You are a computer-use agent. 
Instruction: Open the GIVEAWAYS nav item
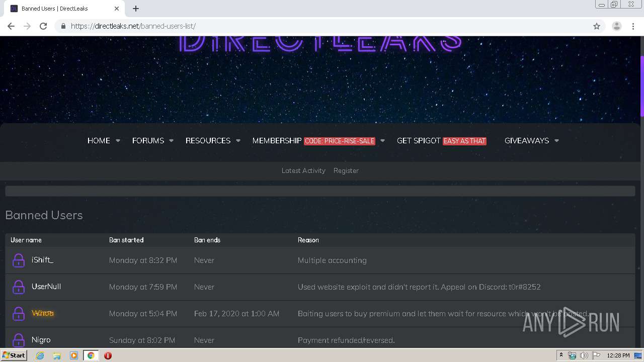pyautogui.click(x=527, y=141)
